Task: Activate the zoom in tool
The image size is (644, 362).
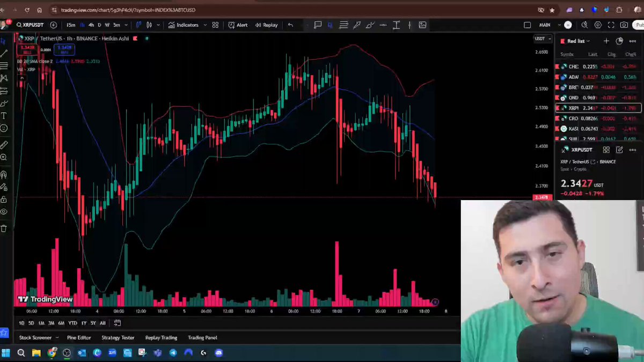Action: pyautogui.click(x=4, y=158)
